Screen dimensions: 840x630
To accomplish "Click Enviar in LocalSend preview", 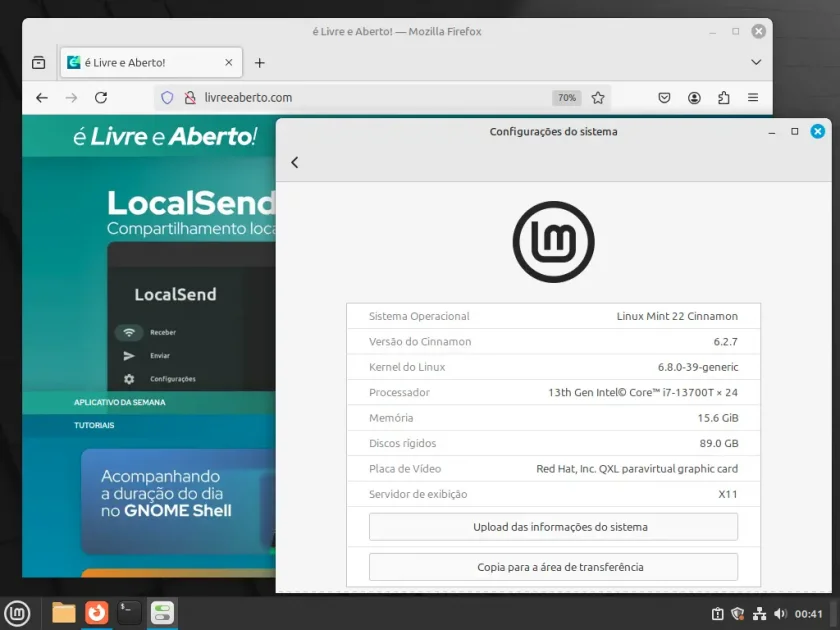I will click(x=160, y=356).
